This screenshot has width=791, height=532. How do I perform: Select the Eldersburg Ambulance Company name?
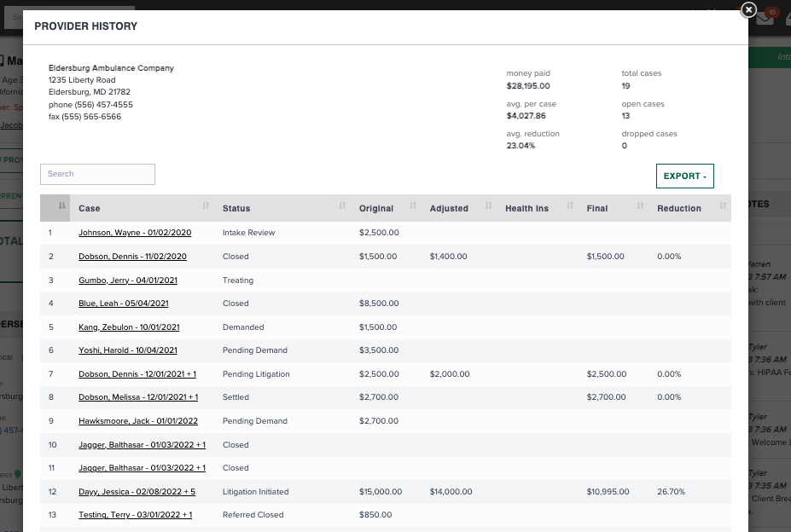coord(111,67)
